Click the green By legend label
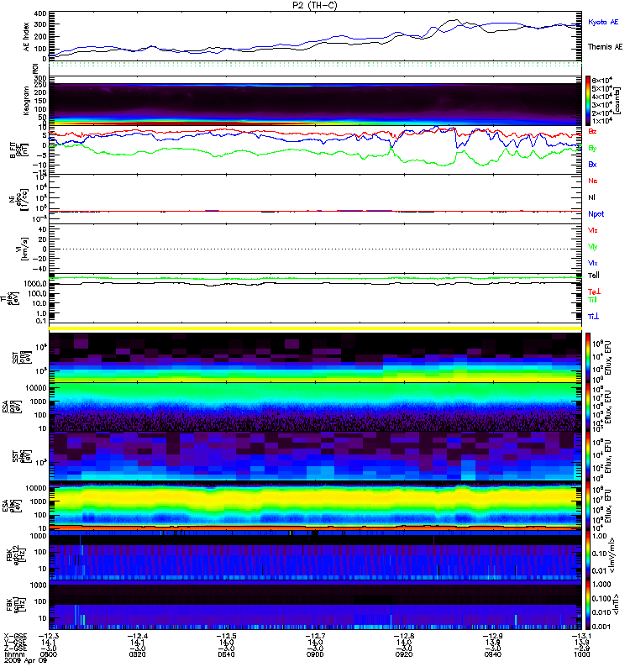This screenshot has width=630, height=672. point(592,149)
